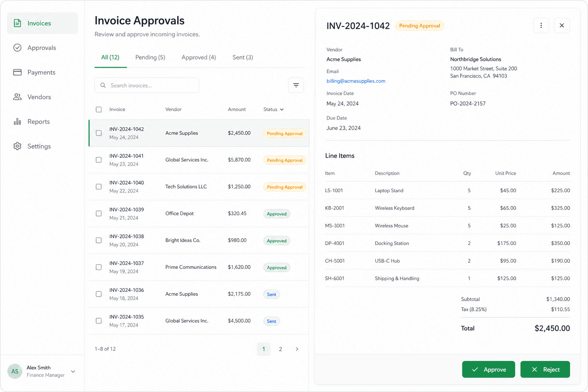
Task: Check the INV-2024-1041 row checkbox
Action: point(99,160)
